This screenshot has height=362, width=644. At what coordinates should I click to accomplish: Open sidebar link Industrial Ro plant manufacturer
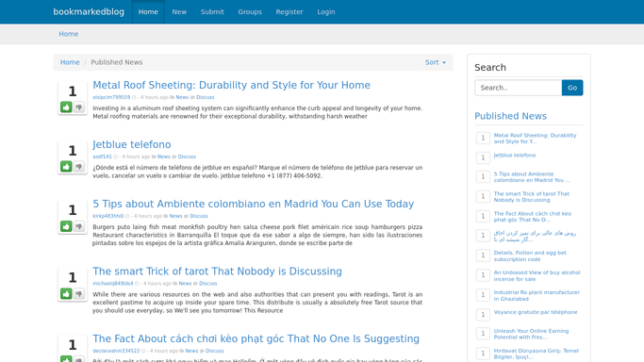click(x=537, y=295)
